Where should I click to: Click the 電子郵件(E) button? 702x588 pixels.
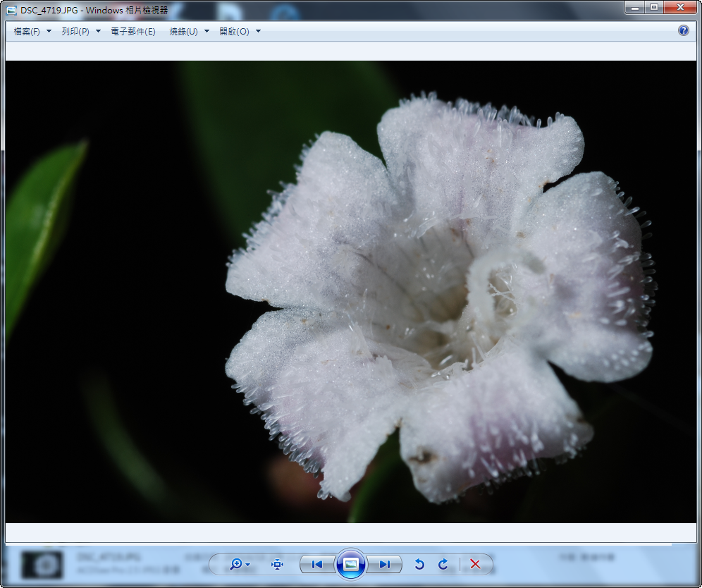[133, 32]
